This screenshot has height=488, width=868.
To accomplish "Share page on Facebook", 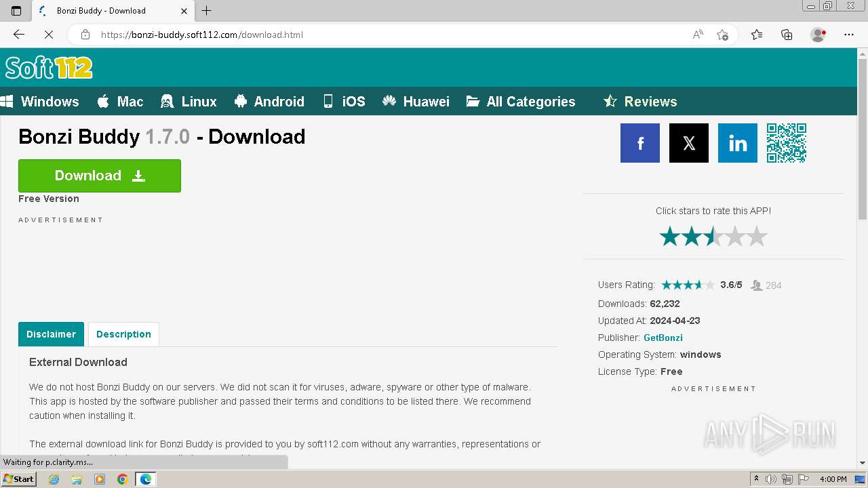I will pos(639,143).
